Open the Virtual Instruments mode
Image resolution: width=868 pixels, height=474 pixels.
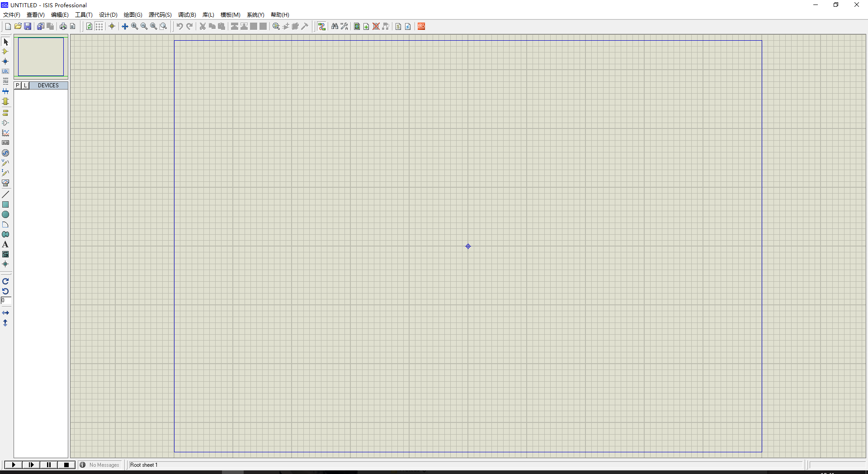5,183
